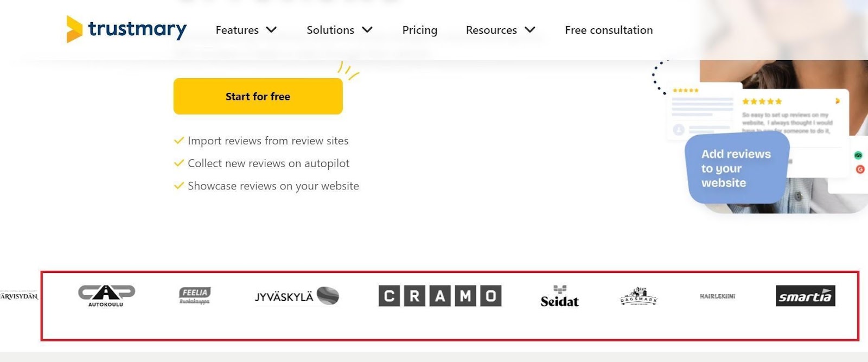The image size is (868, 362).
Task: Click the Feelia Ruokakauppa logo
Action: 195,296
